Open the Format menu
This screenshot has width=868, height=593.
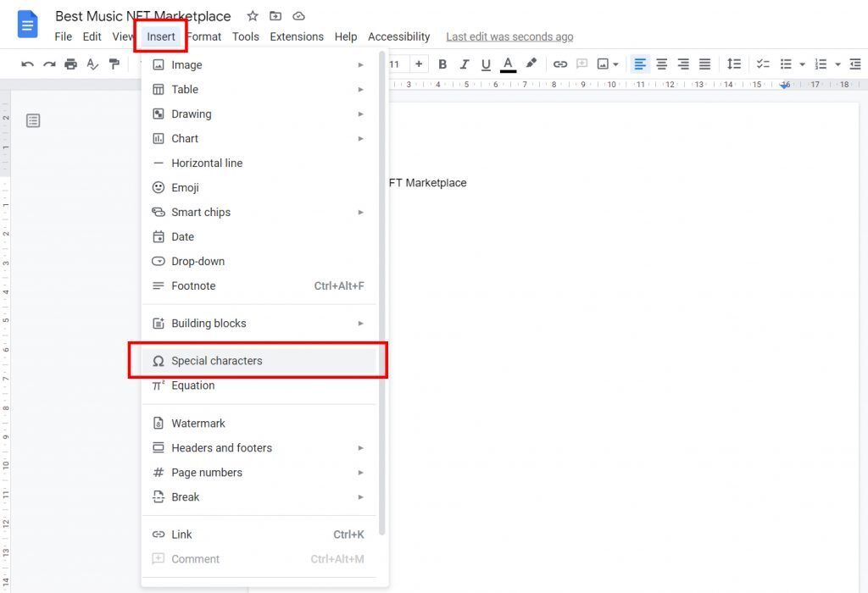click(203, 36)
